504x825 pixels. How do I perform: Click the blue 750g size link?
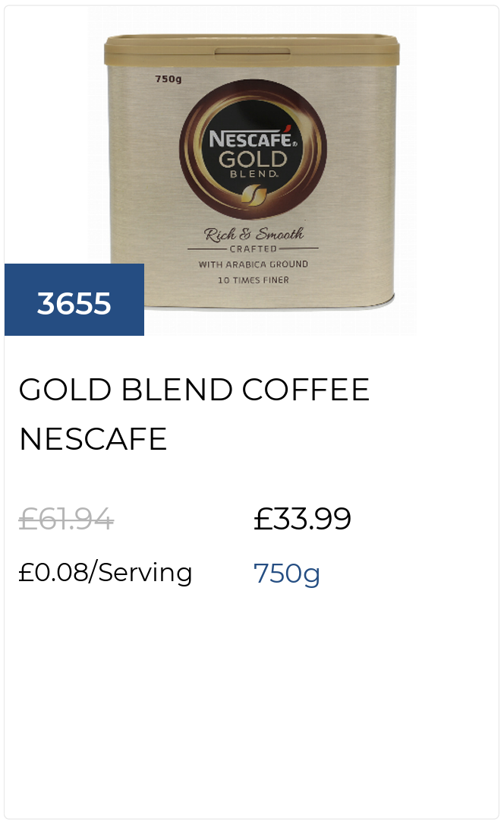(x=286, y=573)
